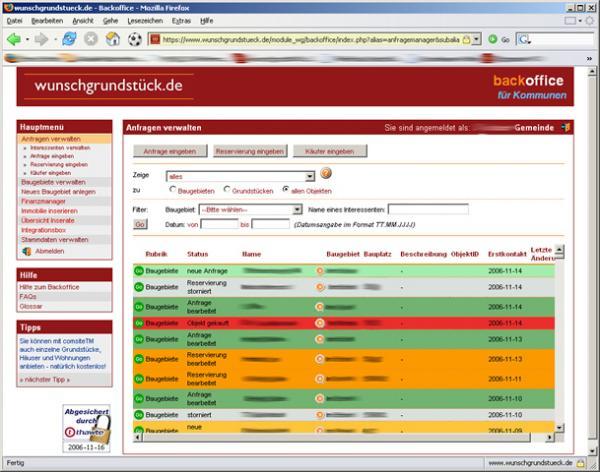Click the padlock icon in the address bar

(x=466, y=39)
